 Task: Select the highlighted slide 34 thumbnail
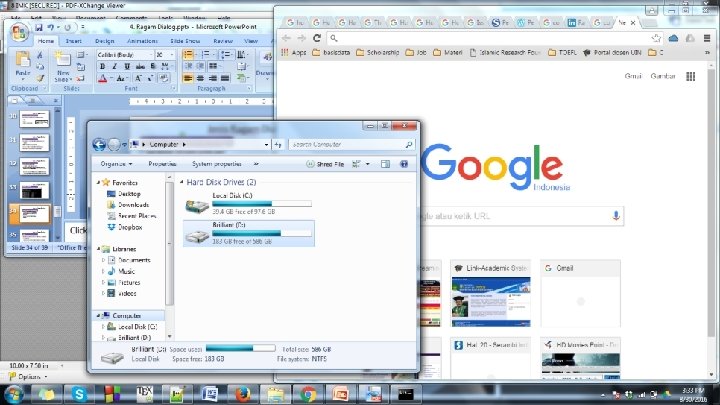tap(34, 214)
